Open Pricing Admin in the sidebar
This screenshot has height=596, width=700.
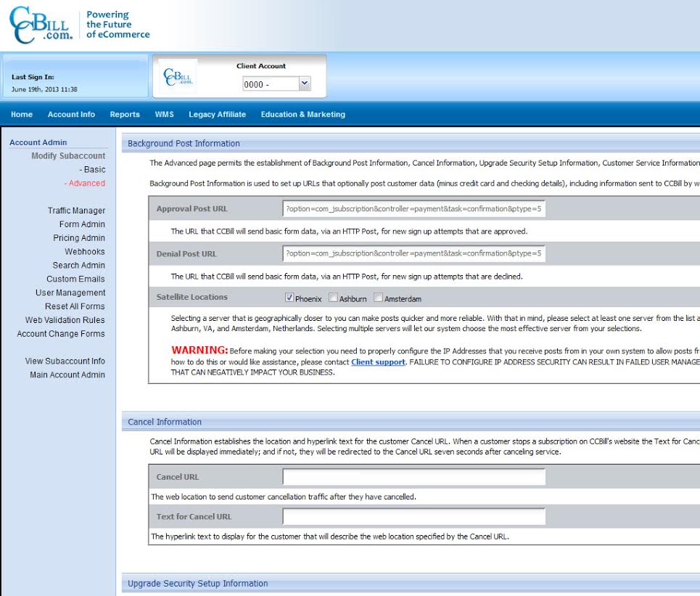[x=79, y=238]
